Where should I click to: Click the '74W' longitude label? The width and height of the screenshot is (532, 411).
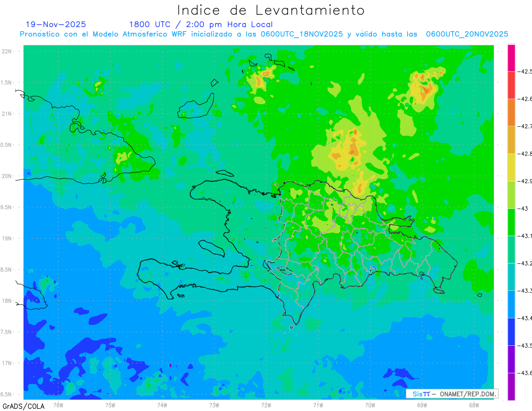coord(162,405)
